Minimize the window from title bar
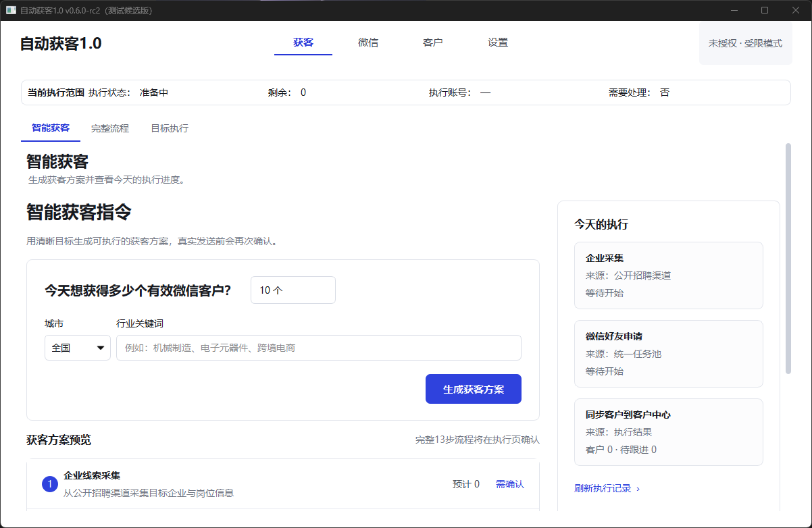Viewport: 812px width, 528px height. [734, 10]
